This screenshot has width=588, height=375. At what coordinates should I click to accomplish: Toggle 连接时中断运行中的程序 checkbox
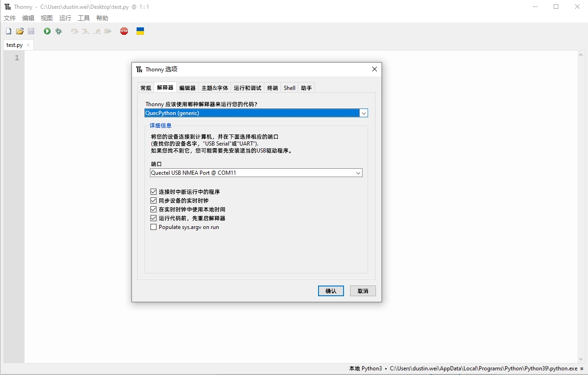(x=154, y=191)
